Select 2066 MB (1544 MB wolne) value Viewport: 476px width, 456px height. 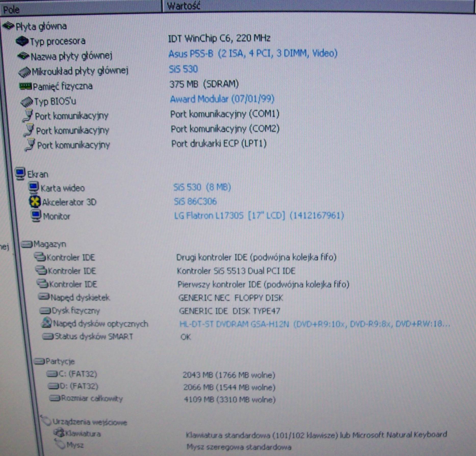229,387
